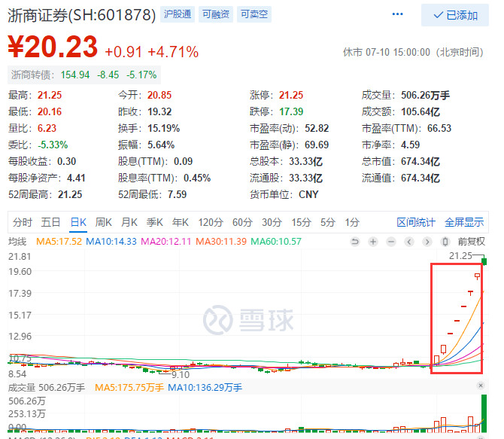Click the current price ¥20.23
The image size is (504, 439).
tap(53, 47)
